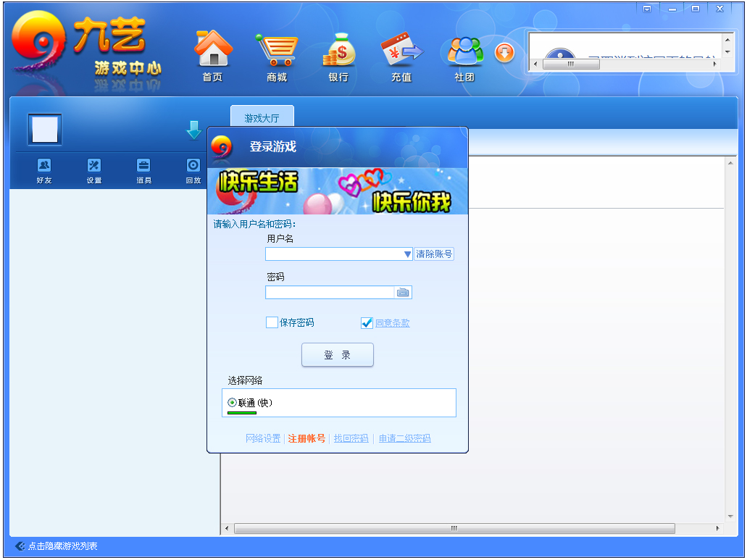Open the 银行 money bag icon

point(338,49)
